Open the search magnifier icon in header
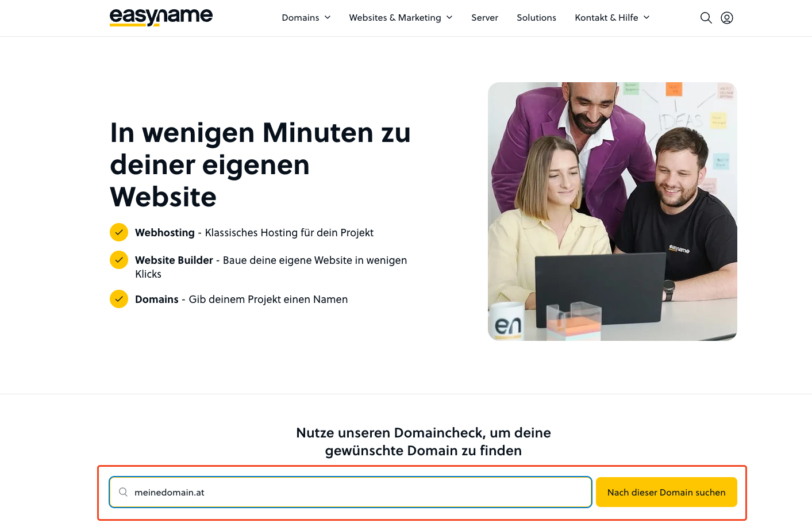This screenshot has width=812, height=530. click(x=706, y=18)
